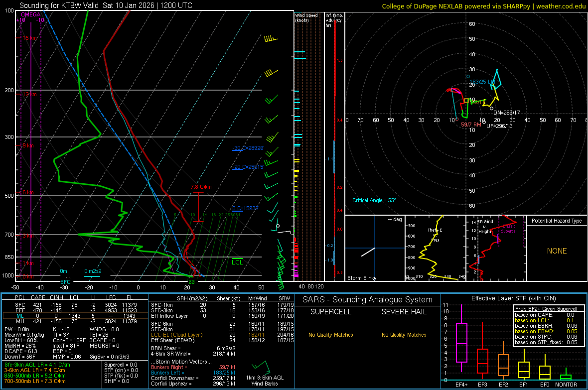
Task: Click the cyan '0 m2s2' label
Action: [x=93, y=271]
